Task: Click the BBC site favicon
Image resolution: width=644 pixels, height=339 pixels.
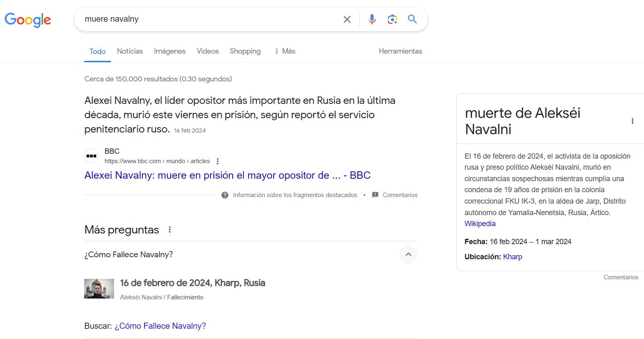Action: [92, 156]
